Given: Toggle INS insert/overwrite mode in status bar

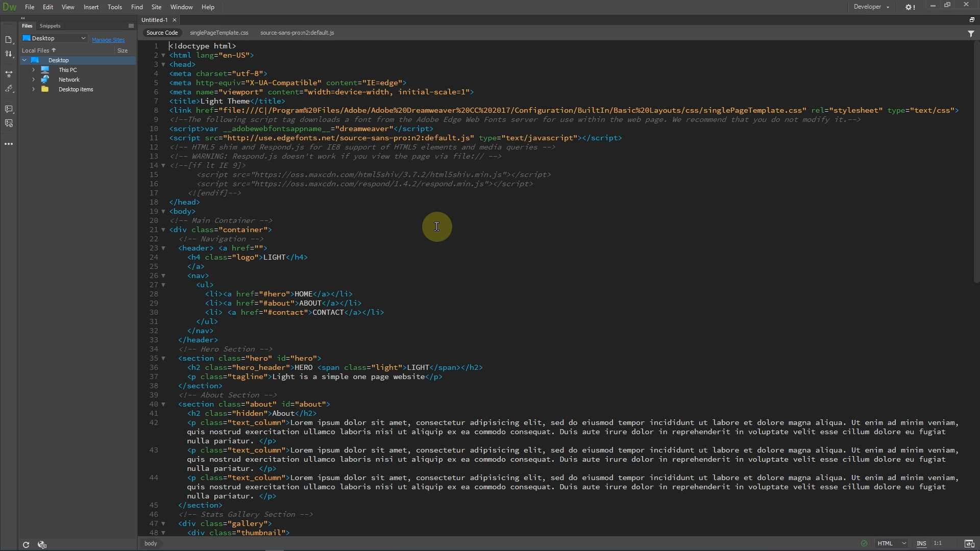Looking at the screenshot, I should coord(921,543).
